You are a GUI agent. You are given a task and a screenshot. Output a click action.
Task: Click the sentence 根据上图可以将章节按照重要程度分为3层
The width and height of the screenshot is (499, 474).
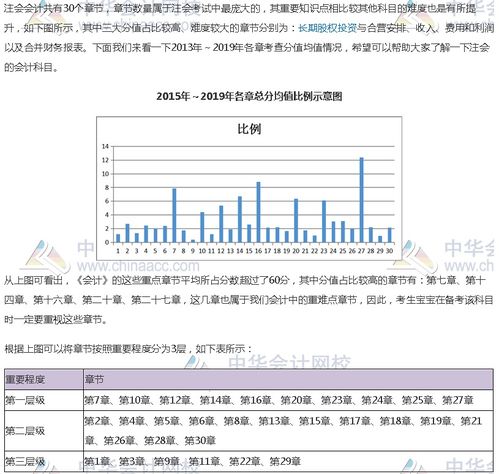point(95,349)
